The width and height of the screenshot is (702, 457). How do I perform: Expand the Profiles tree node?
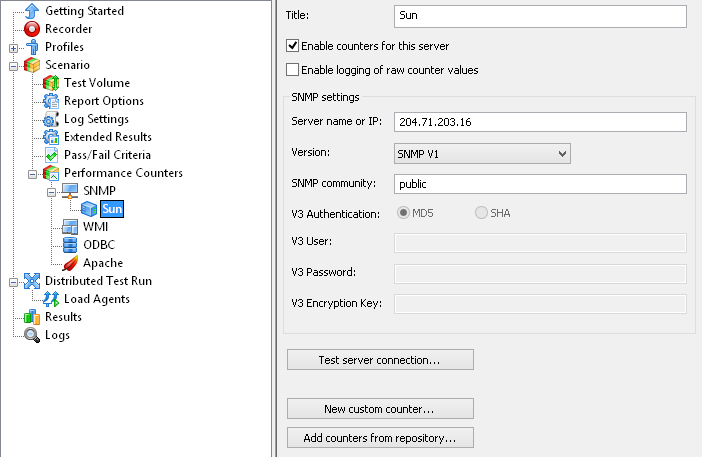[x=13, y=48]
